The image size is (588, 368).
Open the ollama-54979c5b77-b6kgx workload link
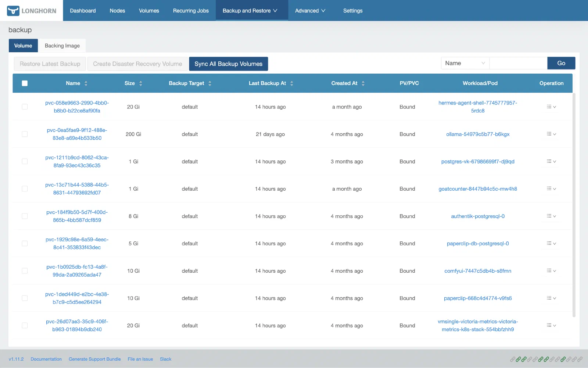pos(478,134)
